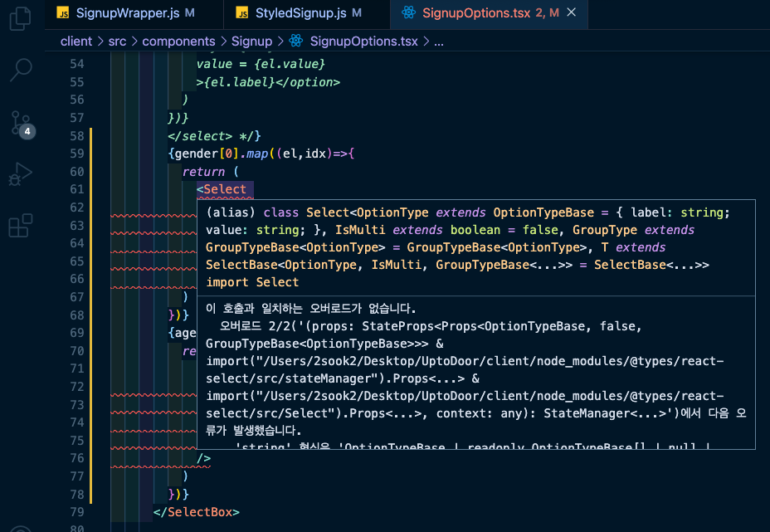The height and width of the screenshot is (532, 770).
Task: Click the React icon in breadcrumb
Action: 295,41
